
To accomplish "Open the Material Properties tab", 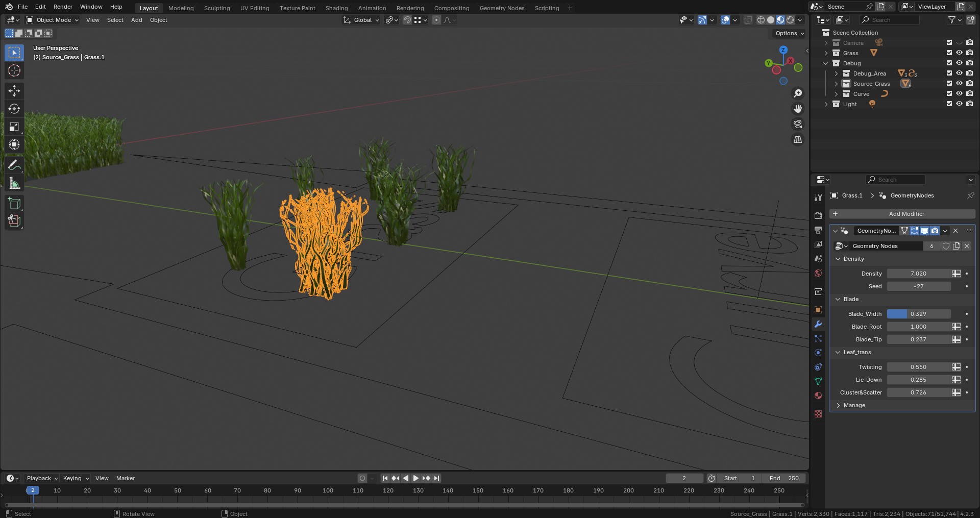I will point(818,396).
